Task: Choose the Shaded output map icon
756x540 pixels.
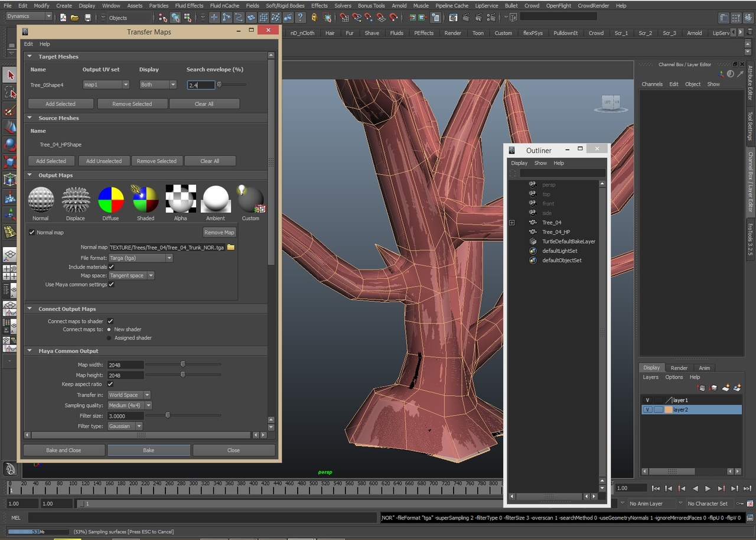Action: [x=145, y=199]
